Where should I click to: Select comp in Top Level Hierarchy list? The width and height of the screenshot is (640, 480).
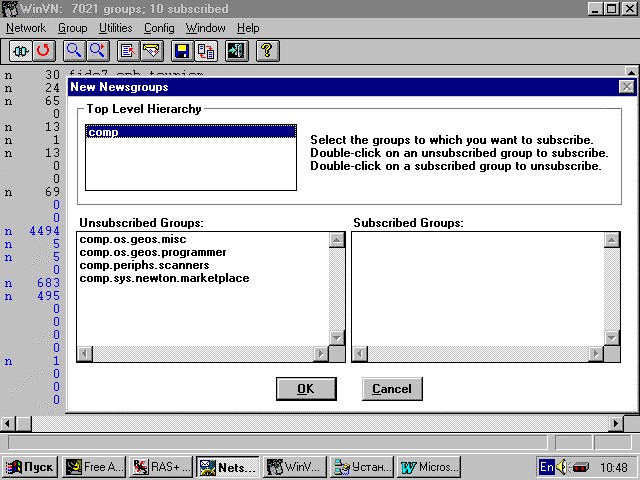pos(103,132)
